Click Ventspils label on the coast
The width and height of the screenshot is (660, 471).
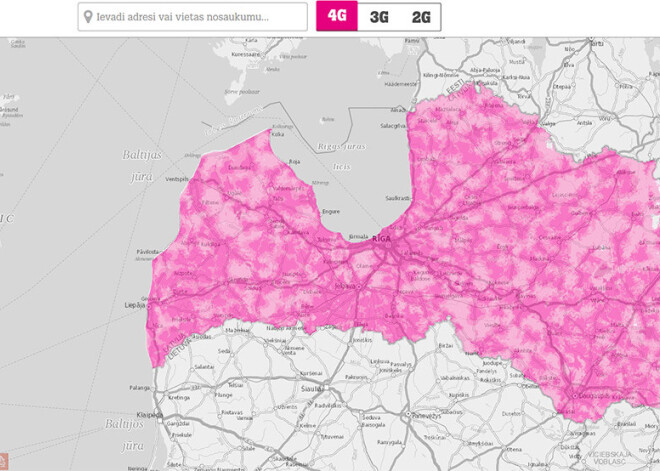tap(177, 179)
